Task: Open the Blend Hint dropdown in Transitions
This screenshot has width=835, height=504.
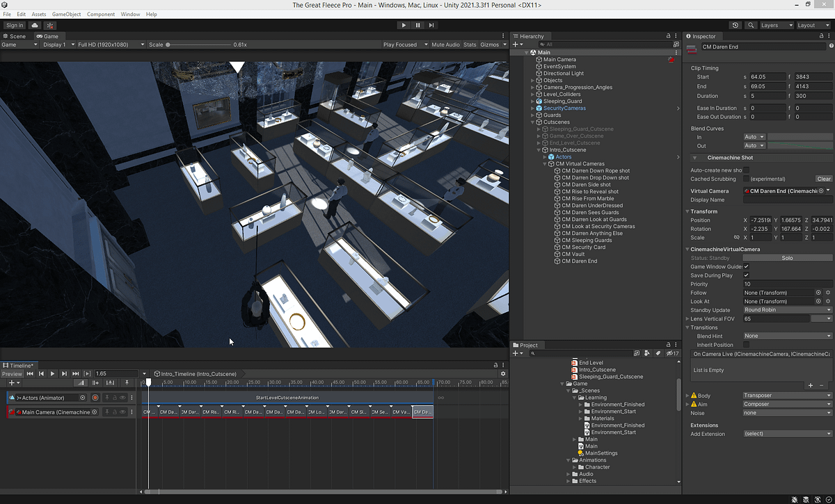Action: (x=787, y=336)
